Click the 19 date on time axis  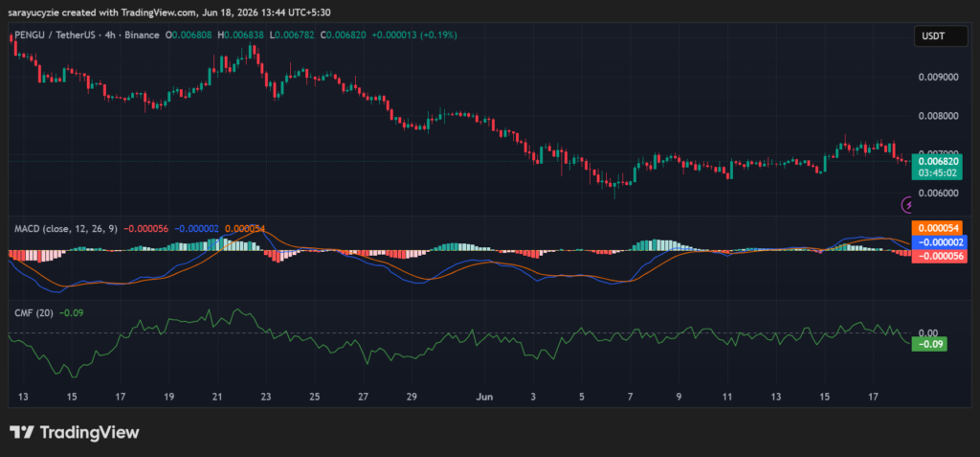(168, 397)
